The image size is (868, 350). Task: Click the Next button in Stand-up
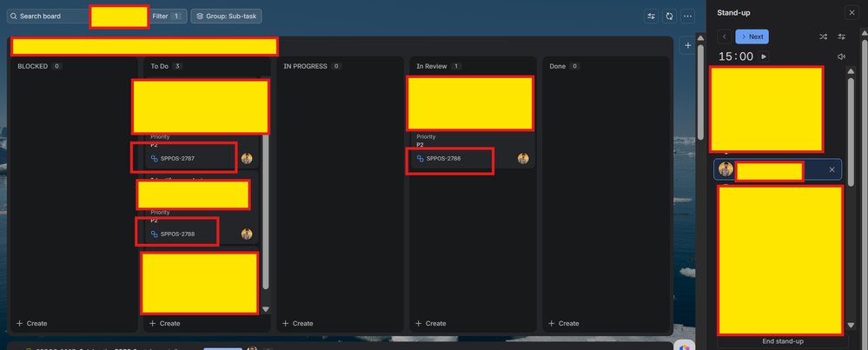752,36
